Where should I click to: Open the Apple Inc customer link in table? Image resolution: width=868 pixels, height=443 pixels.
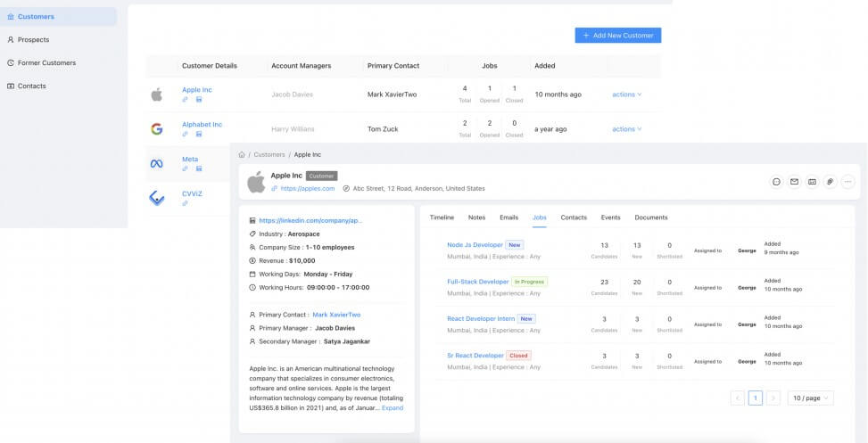(x=197, y=90)
